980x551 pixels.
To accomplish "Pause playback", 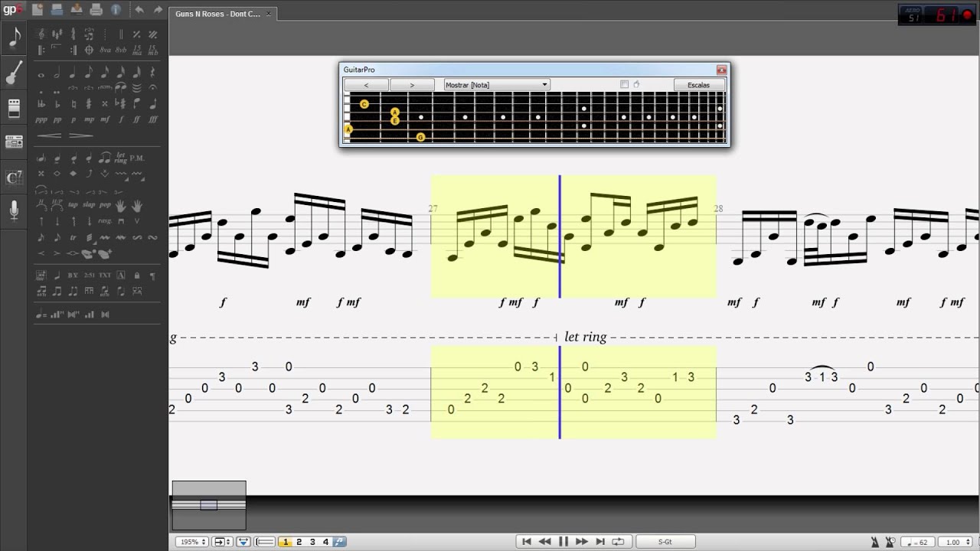I will 563,542.
